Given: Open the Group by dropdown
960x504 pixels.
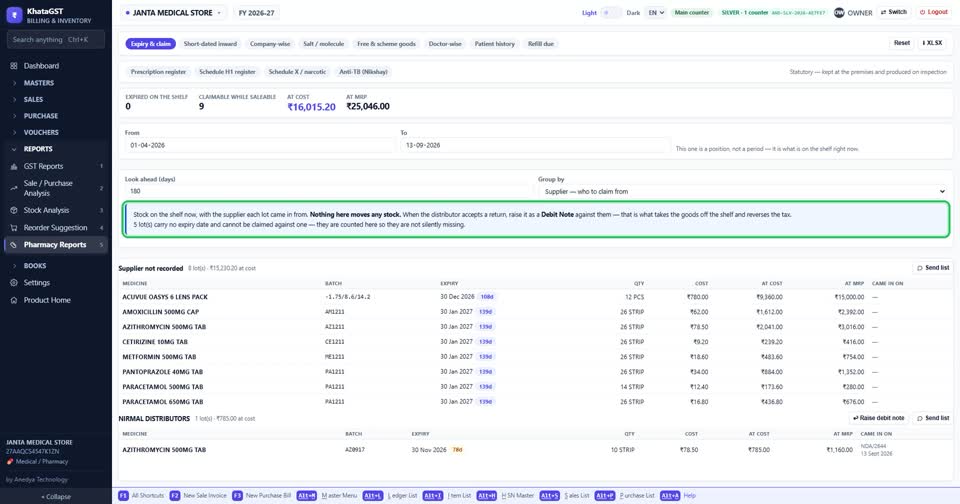Looking at the screenshot, I should pos(744,192).
